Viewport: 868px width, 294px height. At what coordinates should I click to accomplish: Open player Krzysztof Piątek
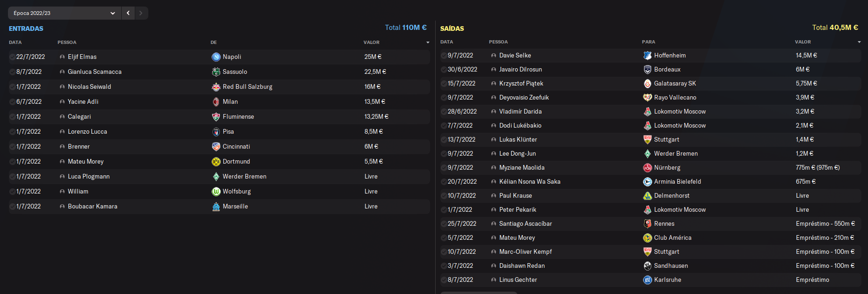point(521,84)
